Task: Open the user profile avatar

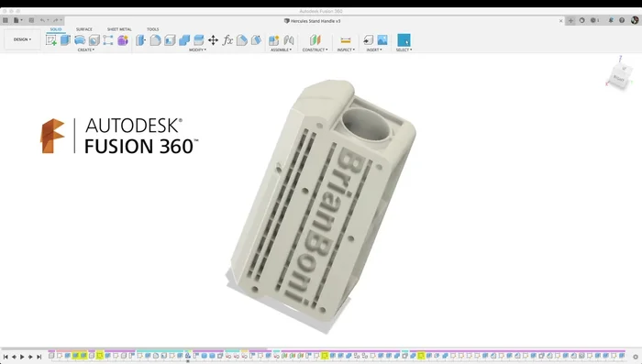Action: pos(635,20)
